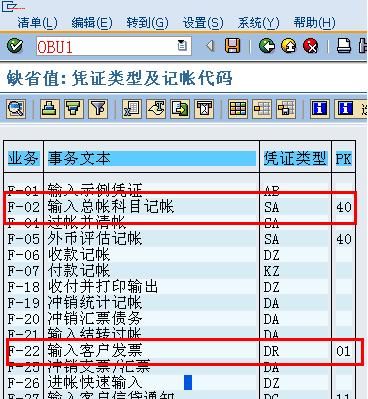Click the Save floppy disk icon
Screen dimensions: 368x399
(x=232, y=46)
